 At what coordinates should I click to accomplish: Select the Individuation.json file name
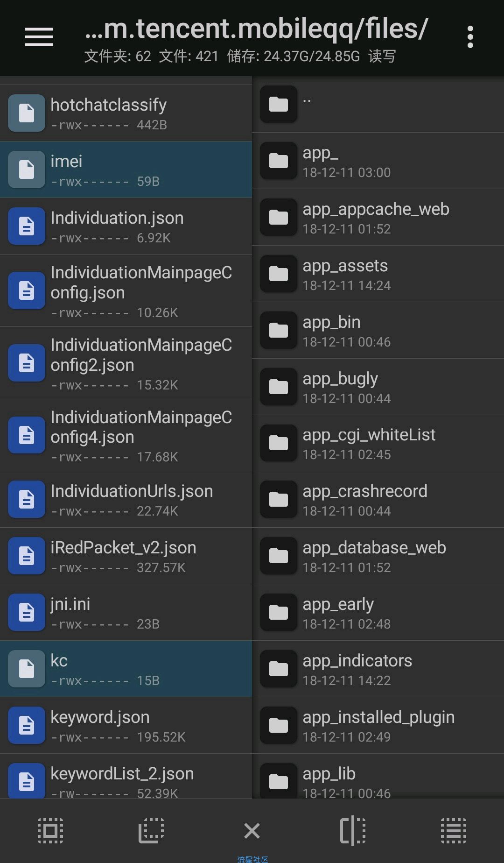point(117,219)
